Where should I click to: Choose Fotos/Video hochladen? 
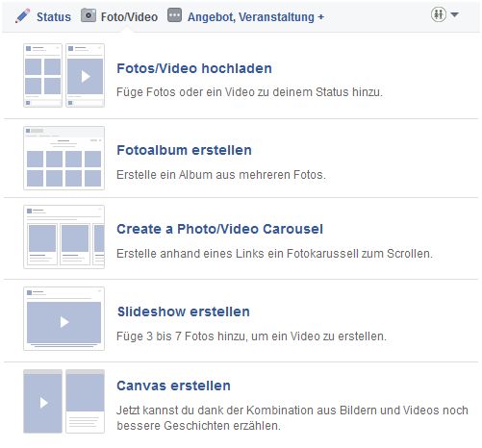pyautogui.click(x=194, y=68)
